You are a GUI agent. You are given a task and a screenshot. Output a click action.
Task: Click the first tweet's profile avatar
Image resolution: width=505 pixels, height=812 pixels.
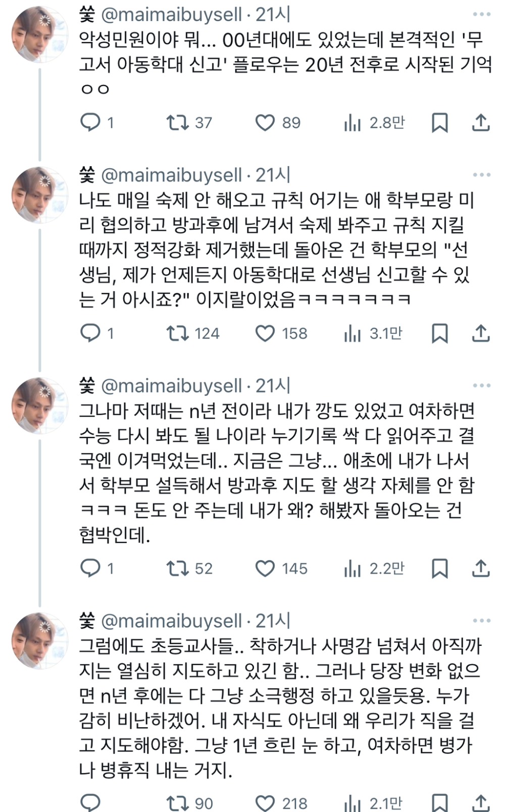tap(39, 34)
